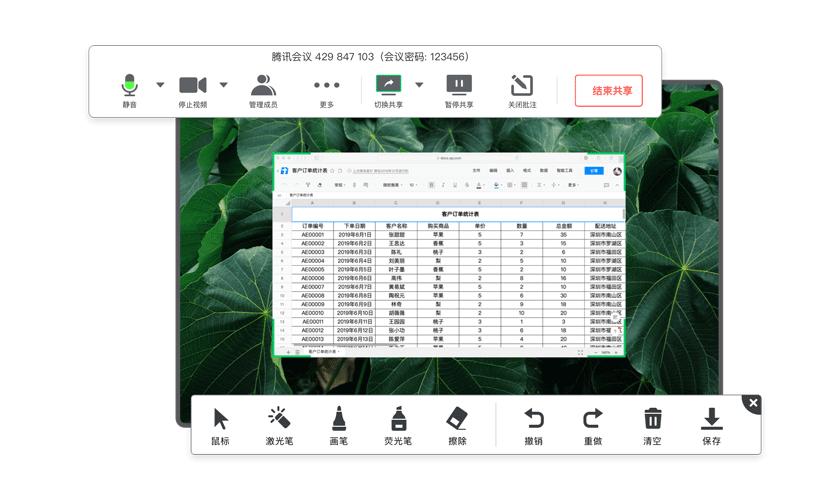Activate the 擦除 eraser tool
This screenshot has width=827, height=498.
(x=457, y=420)
